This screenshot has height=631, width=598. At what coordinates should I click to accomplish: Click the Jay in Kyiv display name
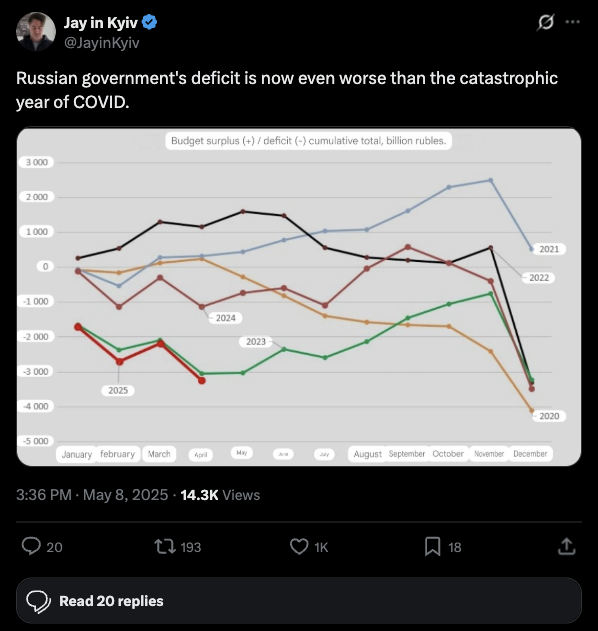pyautogui.click(x=101, y=23)
